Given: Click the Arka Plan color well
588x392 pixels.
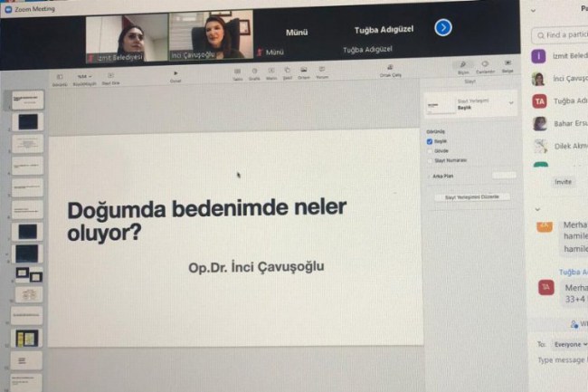Looking at the screenshot, I should (x=503, y=176).
